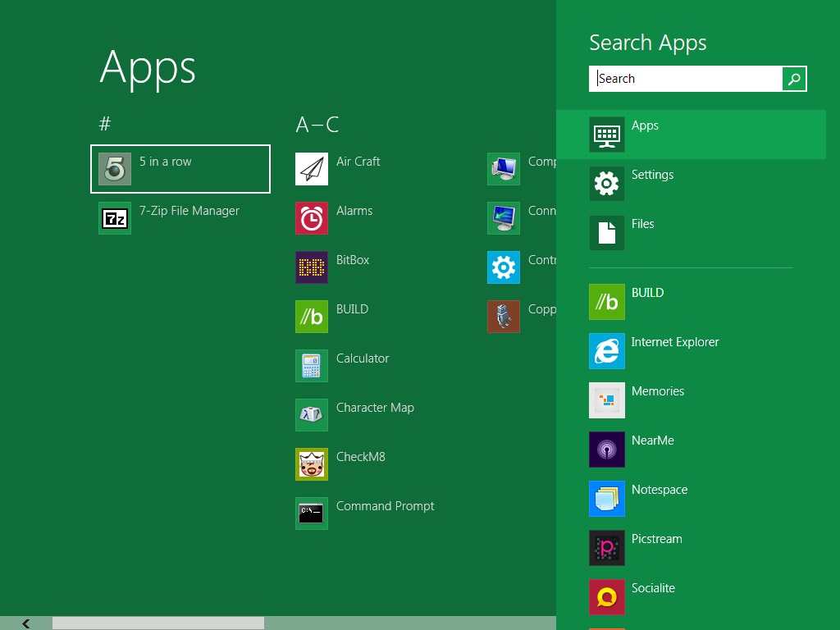Launch Picstream

tap(656, 539)
